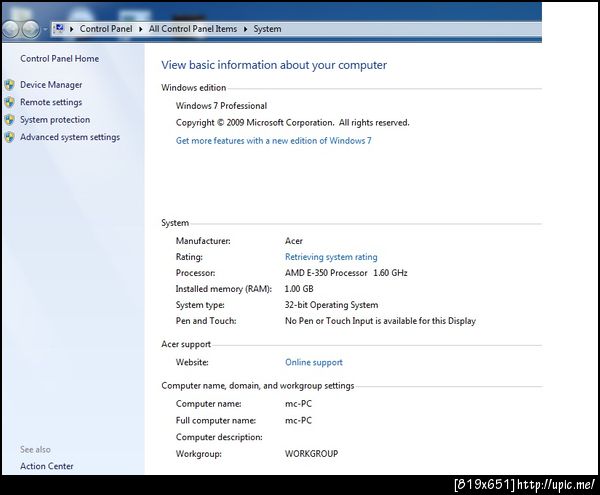600x495 pixels.
Task: Open Device Manager link
Action: click(x=51, y=85)
